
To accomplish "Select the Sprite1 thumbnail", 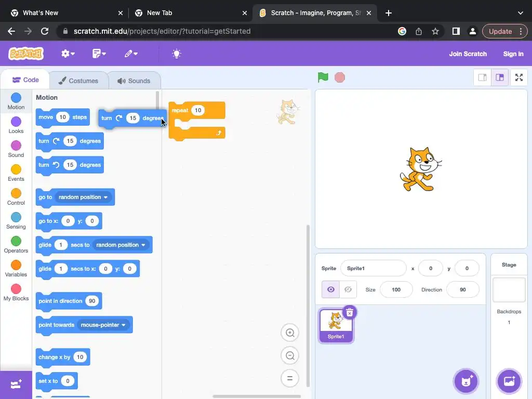I will click(x=336, y=326).
